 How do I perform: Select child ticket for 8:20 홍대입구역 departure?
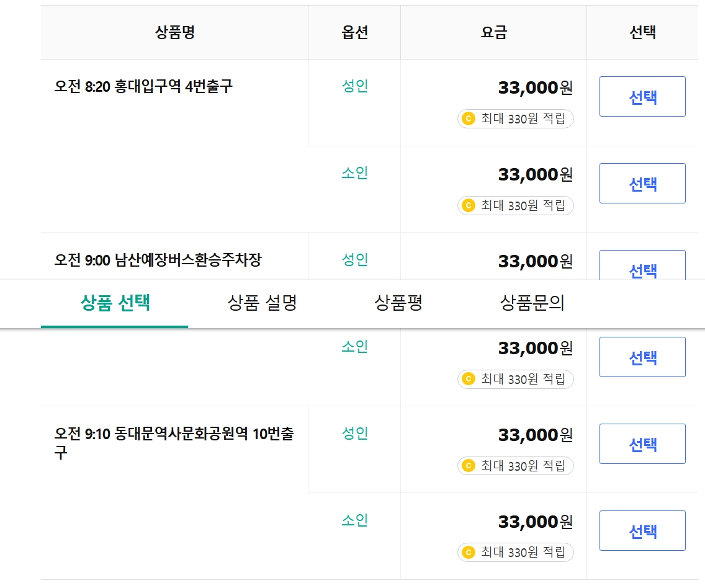[642, 183]
